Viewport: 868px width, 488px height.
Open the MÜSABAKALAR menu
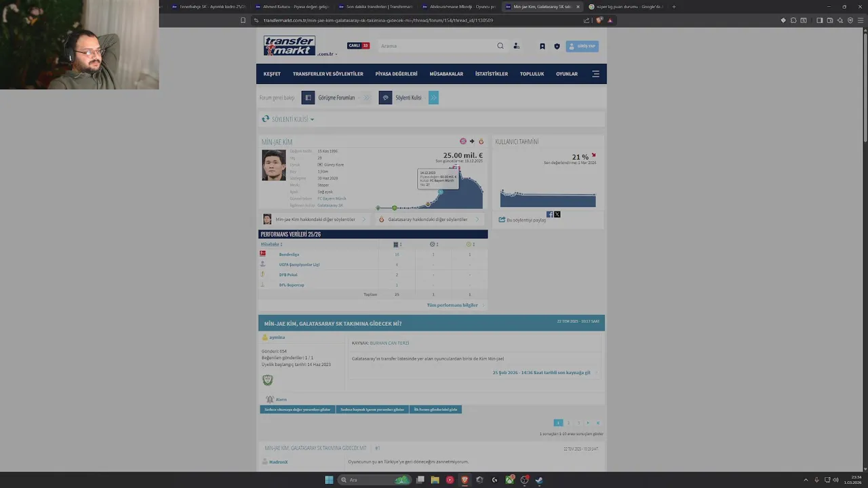click(446, 74)
